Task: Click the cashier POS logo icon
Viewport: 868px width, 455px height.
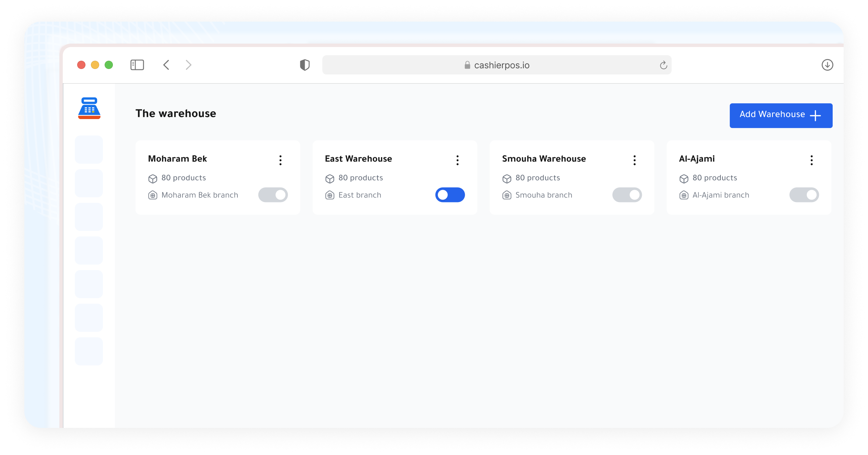Action: (89, 108)
